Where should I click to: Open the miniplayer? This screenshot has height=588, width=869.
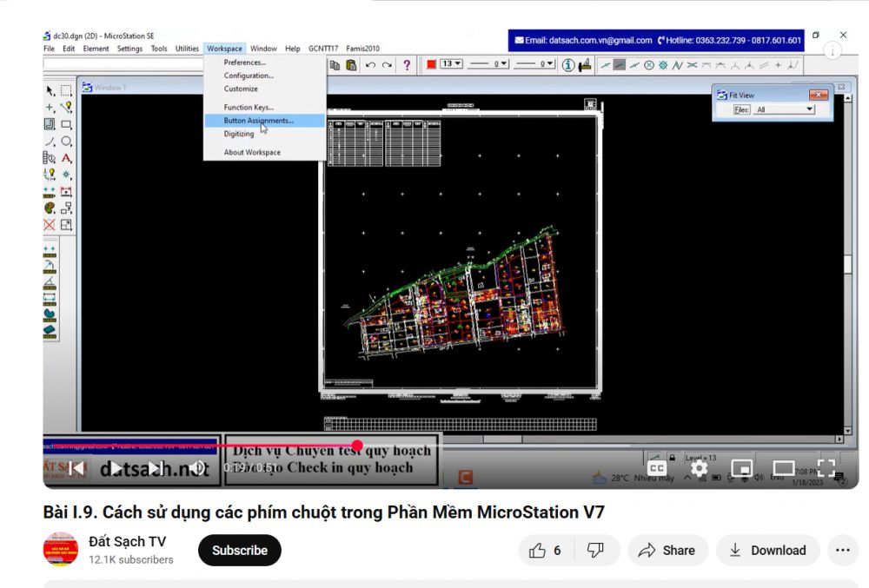741,469
